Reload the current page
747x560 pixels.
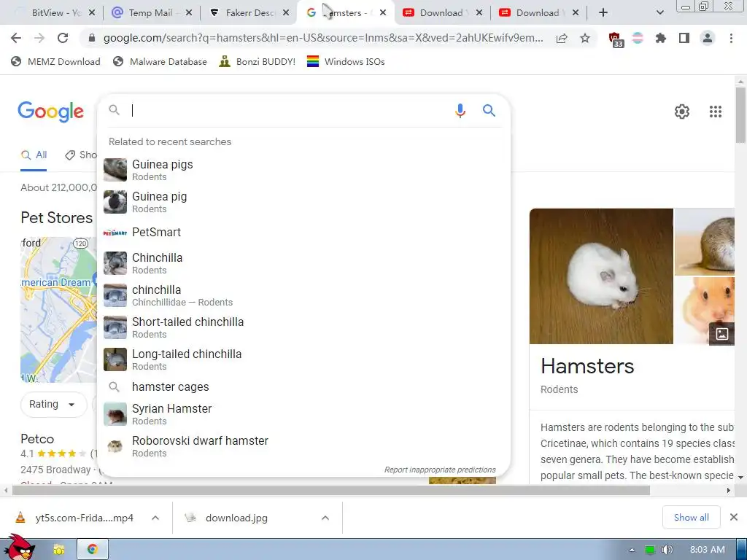[63, 38]
